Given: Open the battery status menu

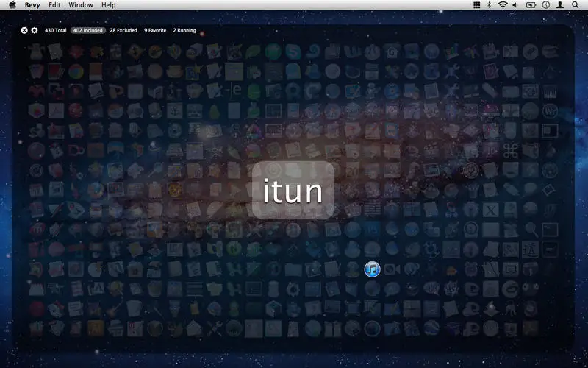Looking at the screenshot, I should coord(531,5).
